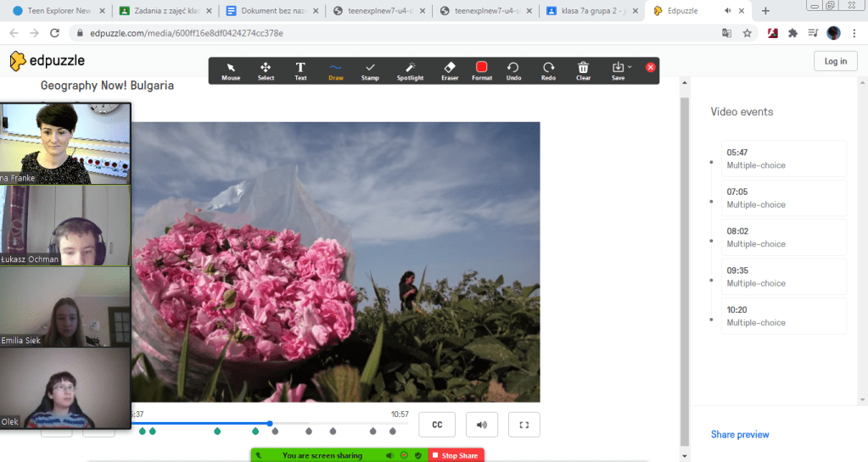
Task: Select the Spotlight annotation tool
Action: point(410,70)
